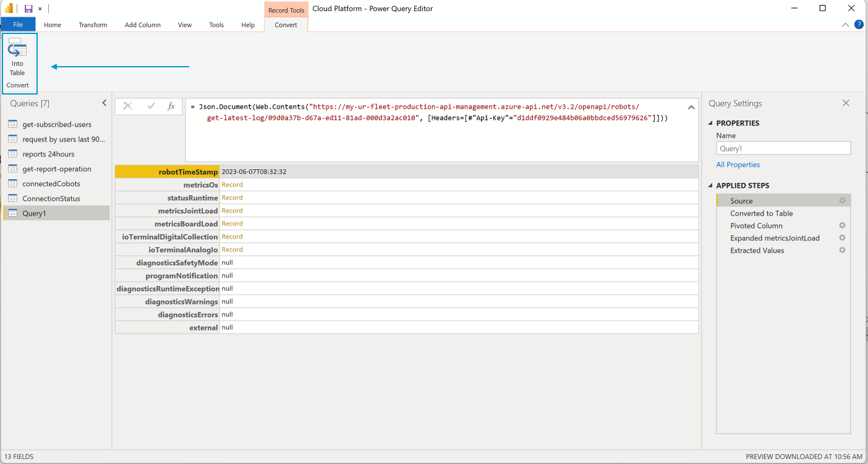Open the fx formula icon
The width and height of the screenshot is (868, 464).
click(x=171, y=106)
